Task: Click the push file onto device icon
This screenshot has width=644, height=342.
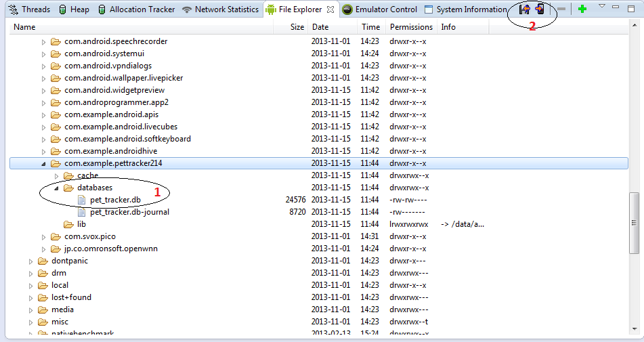Action: tap(539, 9)
